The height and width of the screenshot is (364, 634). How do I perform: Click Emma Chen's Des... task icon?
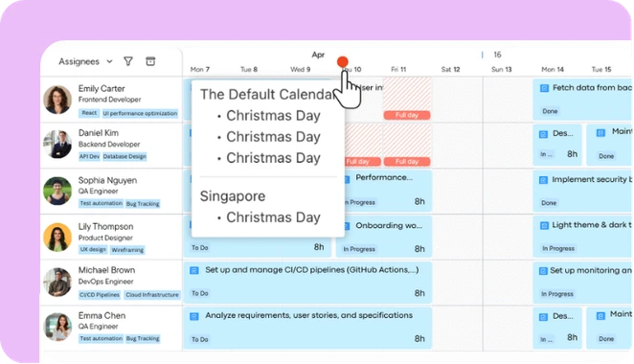(x=543, y=317)
